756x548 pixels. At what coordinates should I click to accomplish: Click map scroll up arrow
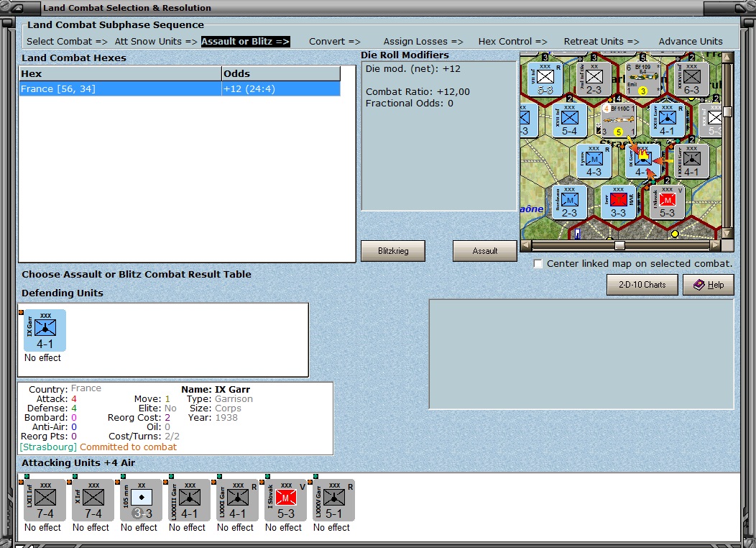(727, 58)
